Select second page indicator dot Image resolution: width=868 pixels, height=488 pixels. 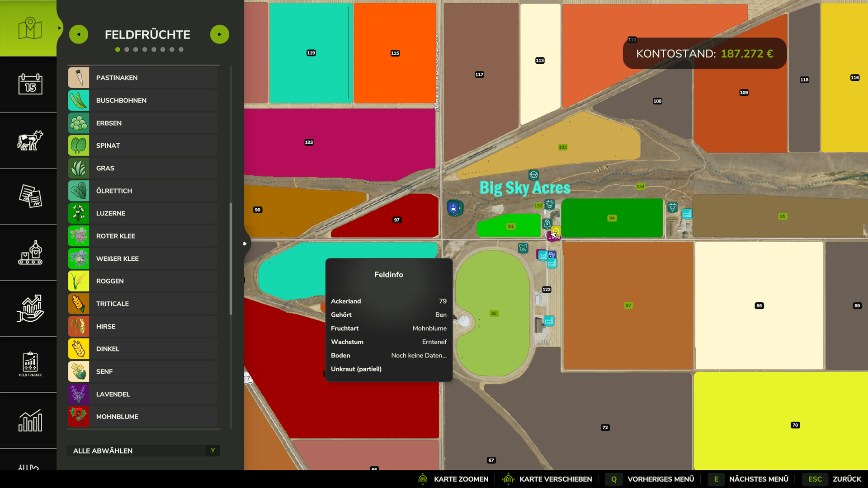point(127,50)
